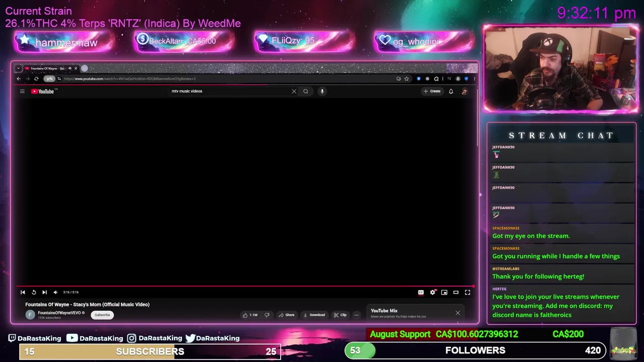This screenshot has height=362, width=644.
Task: Go to the YouTube home logo
Action: (43, 91)
